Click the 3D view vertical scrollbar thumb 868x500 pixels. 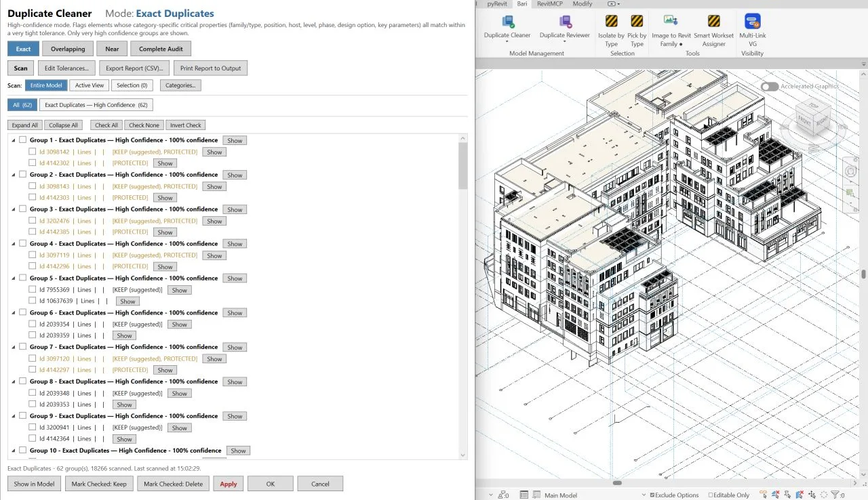[864, 274]
